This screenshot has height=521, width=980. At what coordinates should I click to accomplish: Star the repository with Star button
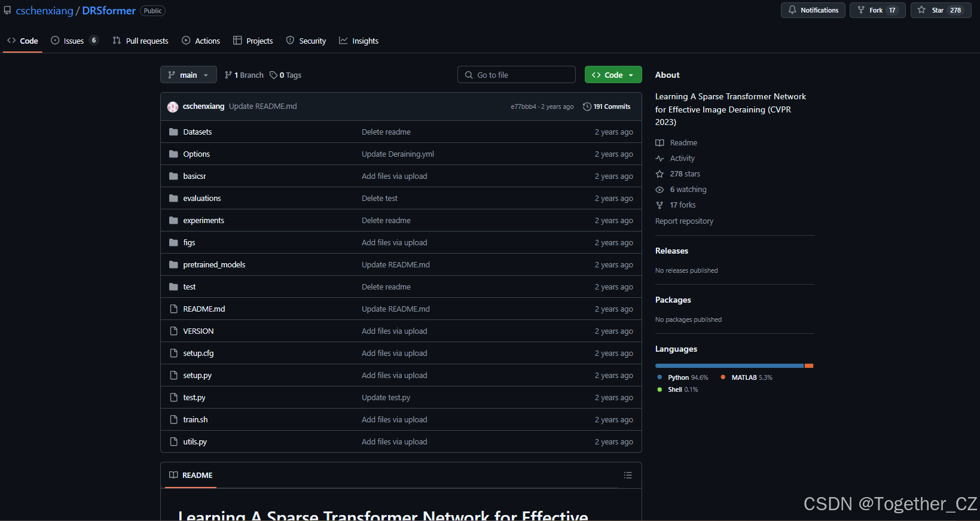pyautogui.click(x=941, y=10)
